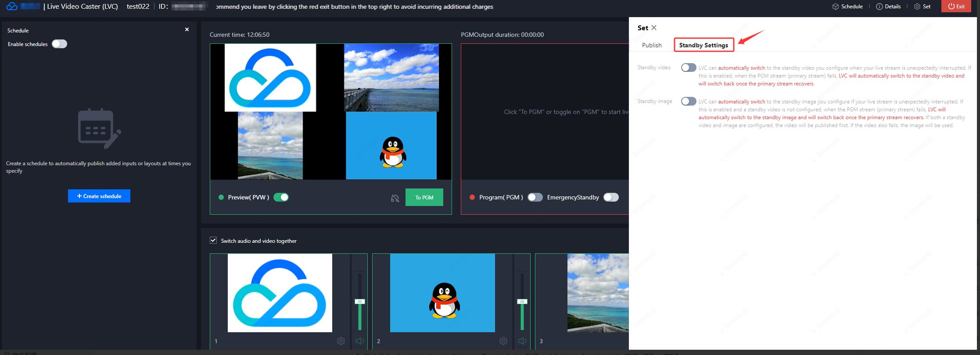Enable the Standby video switch
The height and width of the screenshot is (355, 980).
688,67
